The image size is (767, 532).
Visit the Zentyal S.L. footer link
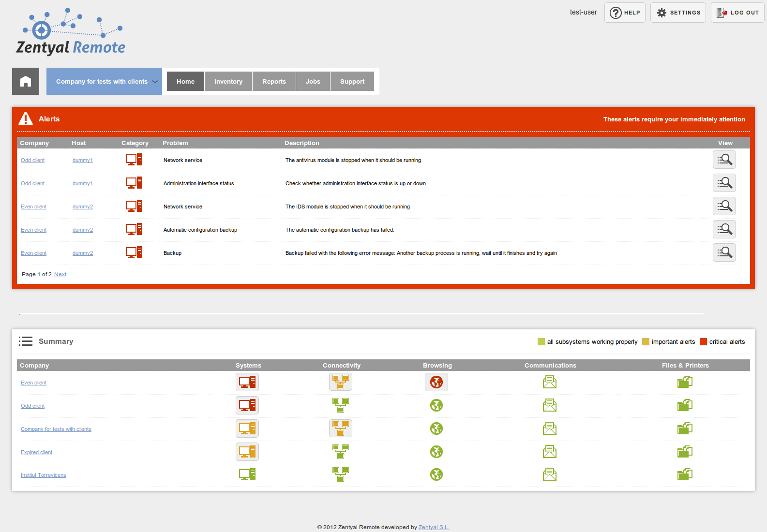[434, 527]
